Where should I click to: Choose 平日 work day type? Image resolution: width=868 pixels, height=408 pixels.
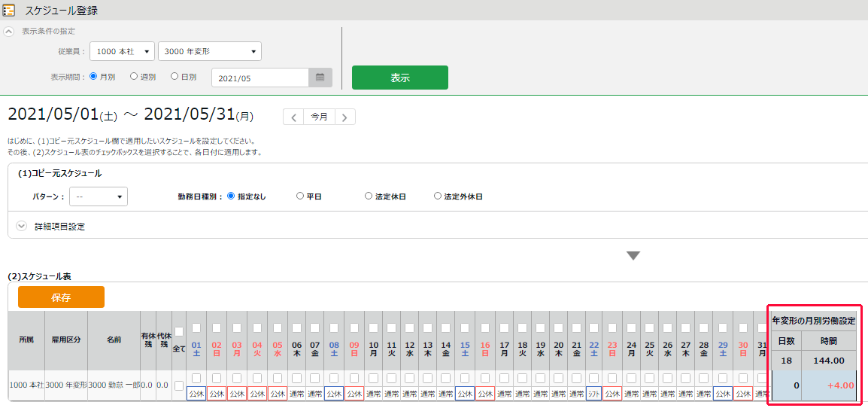[300, 196]
